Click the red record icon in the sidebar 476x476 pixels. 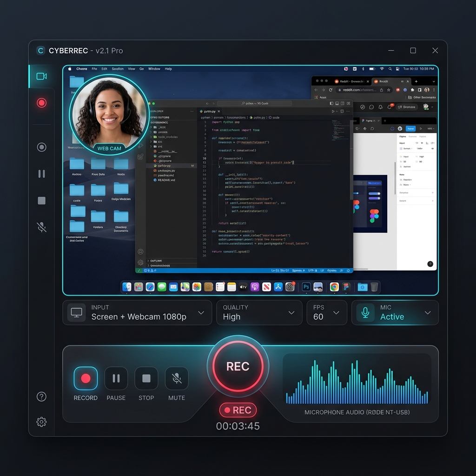41,103
